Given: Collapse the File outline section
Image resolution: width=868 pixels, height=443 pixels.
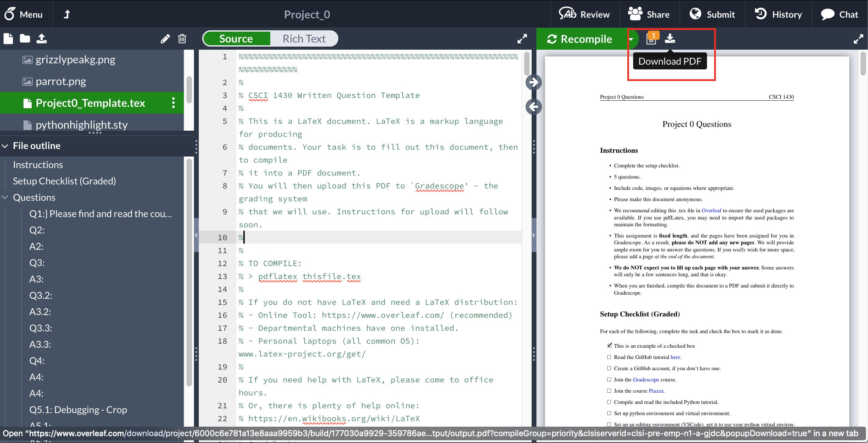Looking at the screenshot, I should click(x=5, y=146).
